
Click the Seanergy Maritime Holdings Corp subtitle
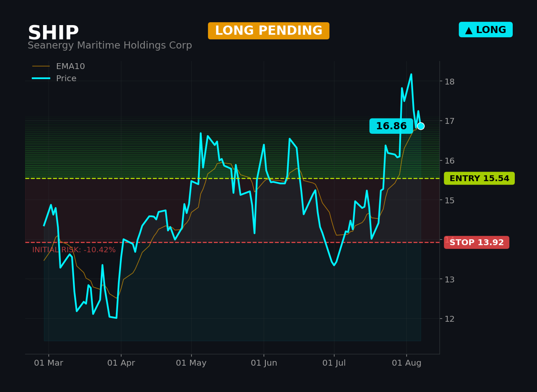tap(110, 46)
